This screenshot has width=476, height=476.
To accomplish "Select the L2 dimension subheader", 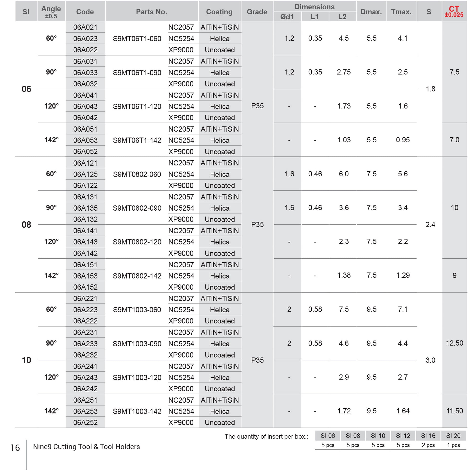I will click(342, 16).
